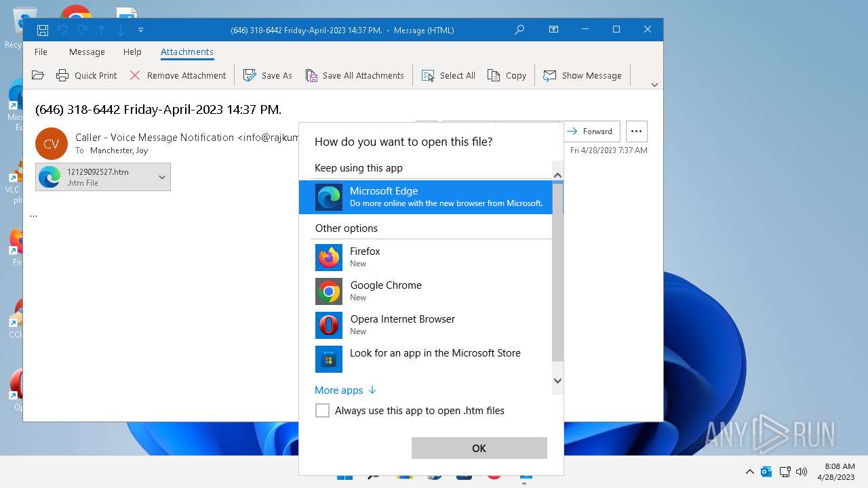This screenshot has width=868, height=488.
Task: Enable Always use this app checkbox
Action: click(323, 411)
